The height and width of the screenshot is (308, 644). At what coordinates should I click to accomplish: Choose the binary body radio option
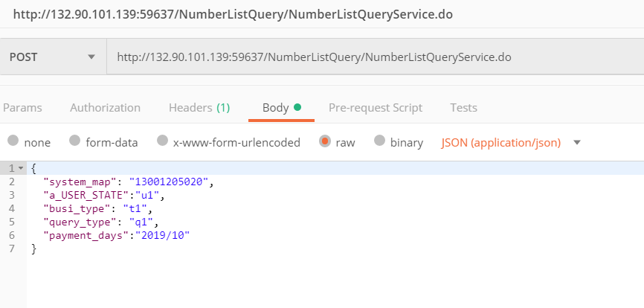pyautogui.click(x=379, y=141)
